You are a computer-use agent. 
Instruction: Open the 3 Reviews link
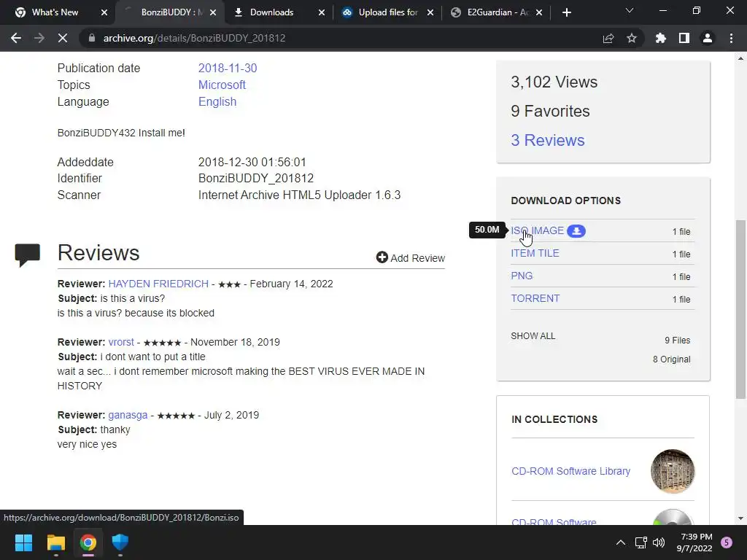tap(547, 140)
